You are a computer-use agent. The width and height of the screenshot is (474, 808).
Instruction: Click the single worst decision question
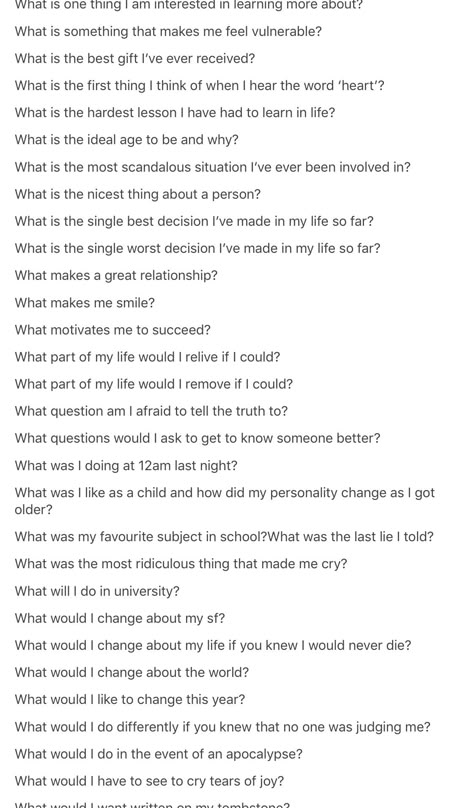(x=197, y=248)
